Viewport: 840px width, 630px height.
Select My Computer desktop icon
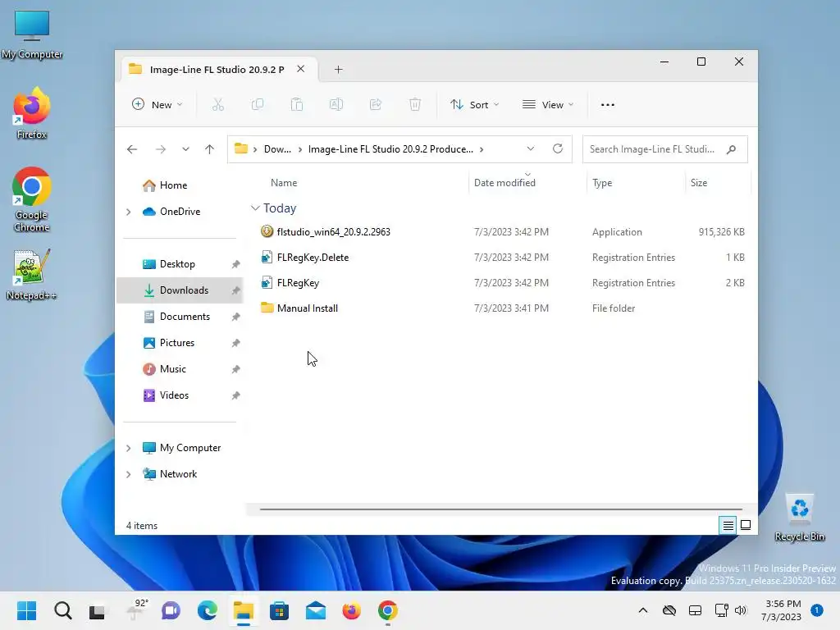32,34
